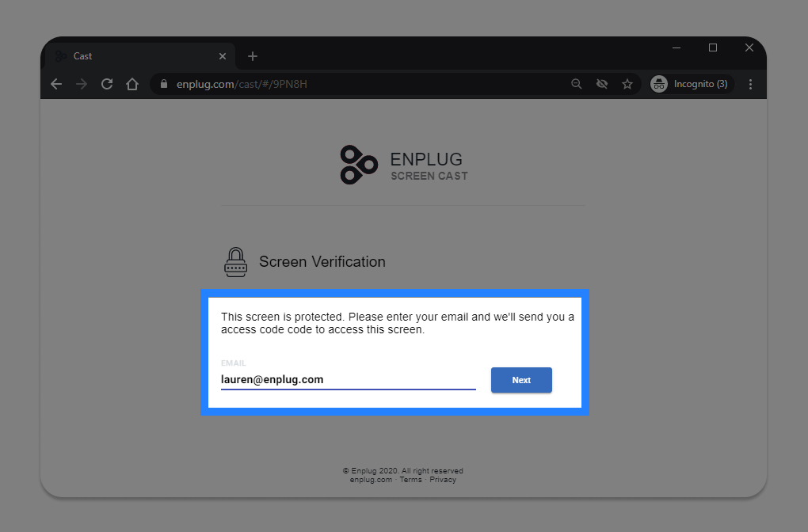The image size is (808, 532).
Task: Open the Terms link in the footer
Action: pyautogui.click(x=410, y=480)
